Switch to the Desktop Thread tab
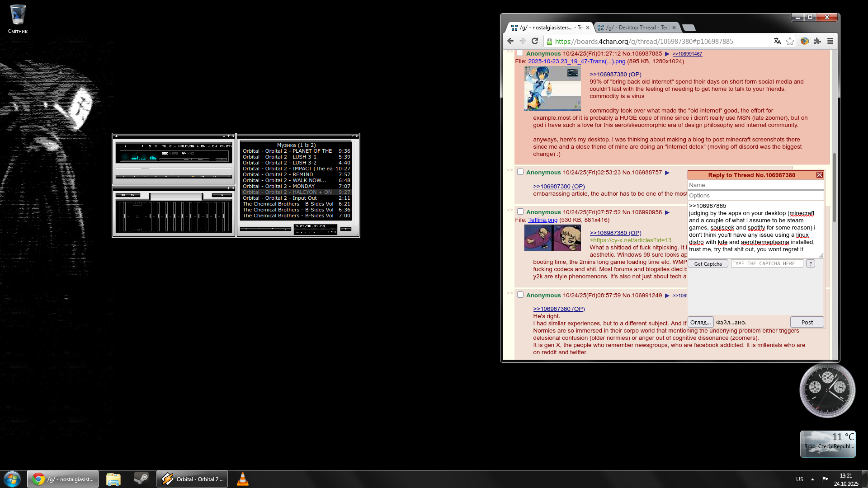868x488 pixels. pos(637,28)
